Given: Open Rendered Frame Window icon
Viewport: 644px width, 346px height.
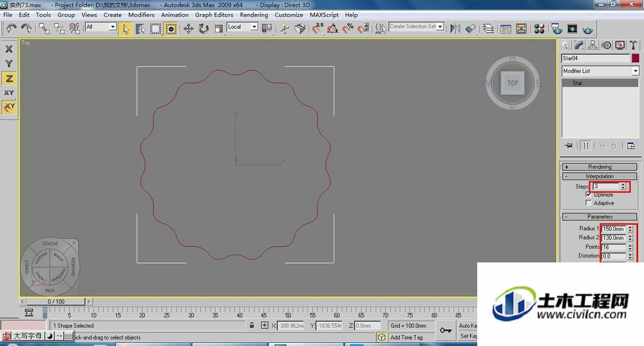Looking at the screenshot, I should coord(572,29).
